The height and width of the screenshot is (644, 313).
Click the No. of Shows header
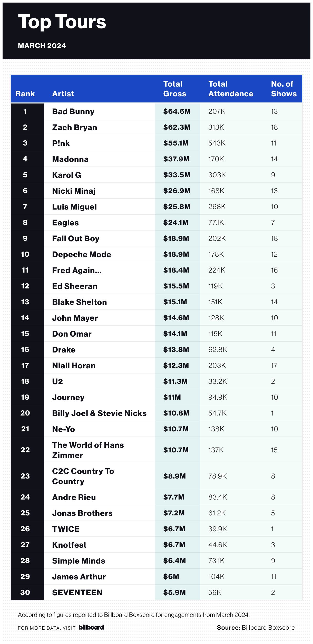[284, 89]
